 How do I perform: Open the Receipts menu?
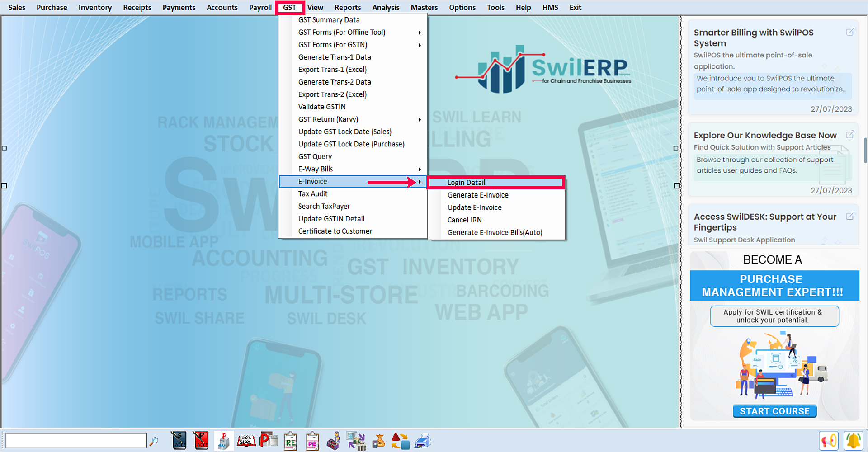click(137, 7)
